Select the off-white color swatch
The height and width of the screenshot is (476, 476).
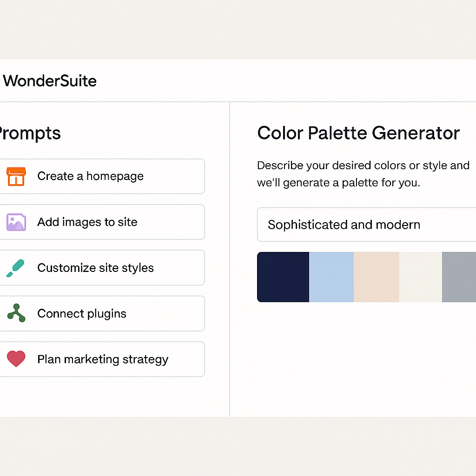[x=420, y=277]
